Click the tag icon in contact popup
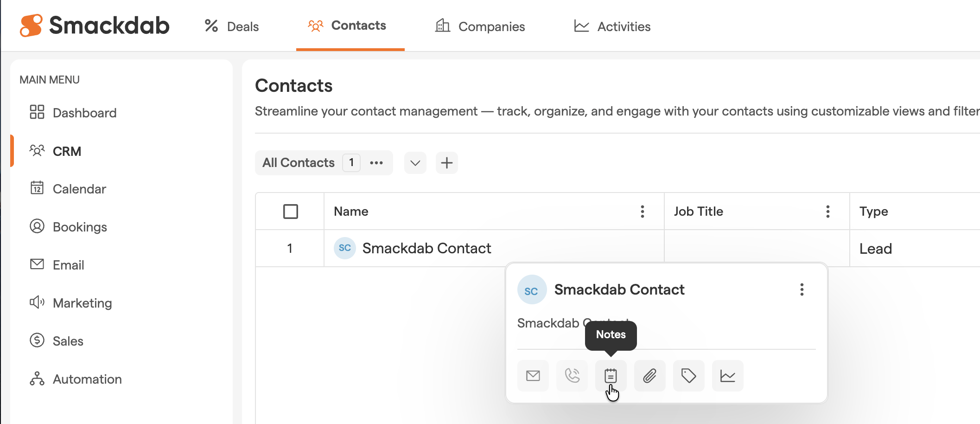This screenshot has width=980, height=424. point(688,376)
